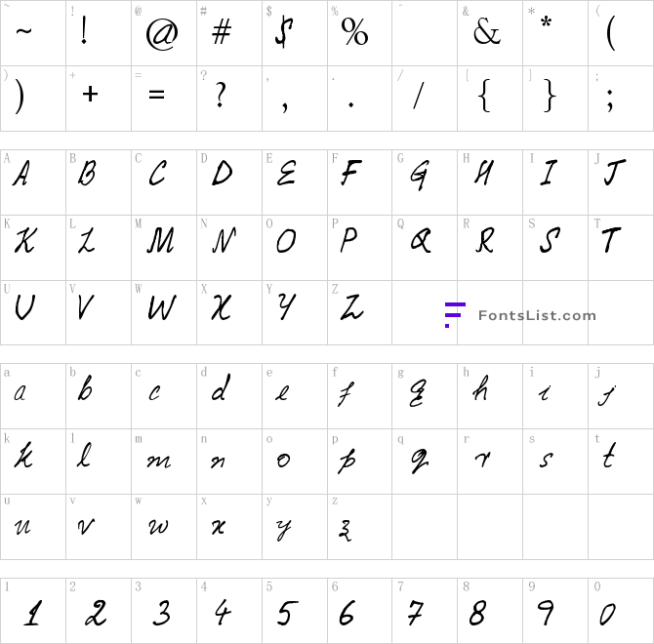The image size is (654, 644).
Task: Select the lowercase k glyph cell
Action: (x=33, y=462)
